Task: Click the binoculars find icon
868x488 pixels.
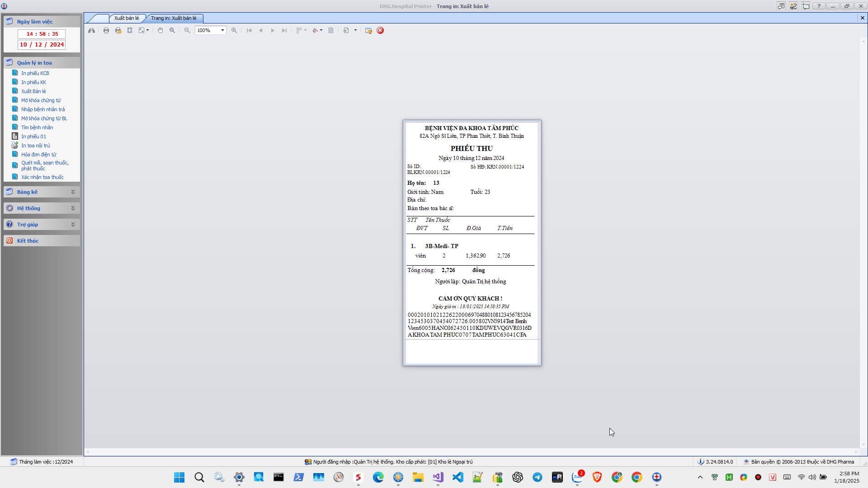Action: point(92,30)
